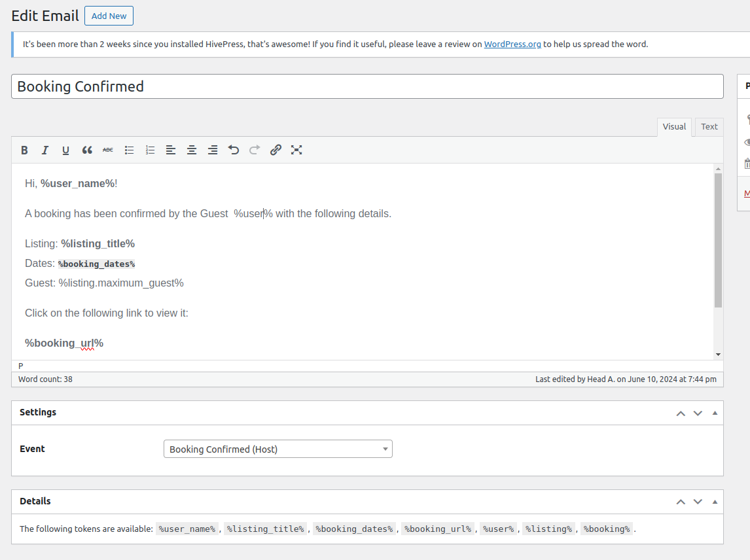Enter fullscreen editor mode
Screen dimensions: 750x560
296,150
